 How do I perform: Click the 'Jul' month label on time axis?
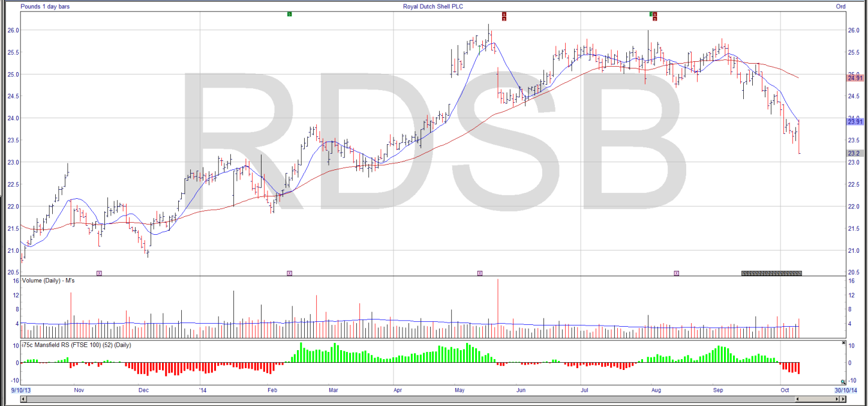[x=585, y=390]
